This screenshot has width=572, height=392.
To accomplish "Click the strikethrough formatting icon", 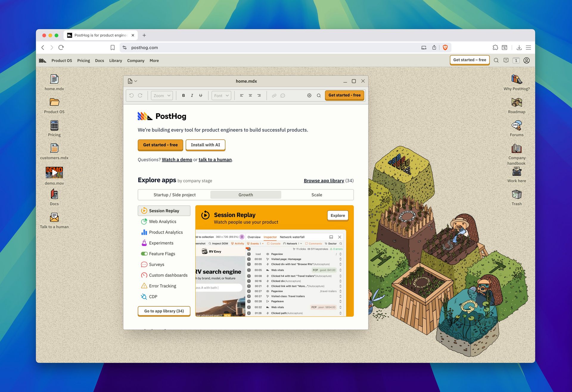I will pyautogui.click(x=200, y=96).
